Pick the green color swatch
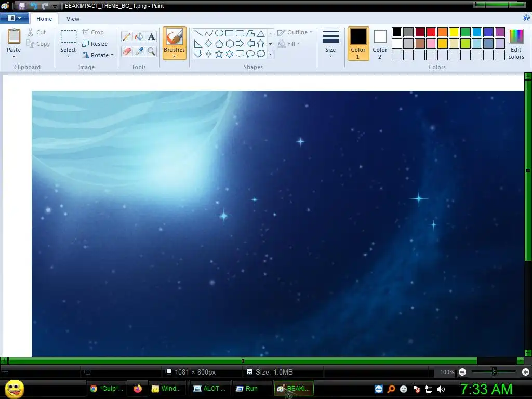 pyautogui.click(x=465, y=32)
